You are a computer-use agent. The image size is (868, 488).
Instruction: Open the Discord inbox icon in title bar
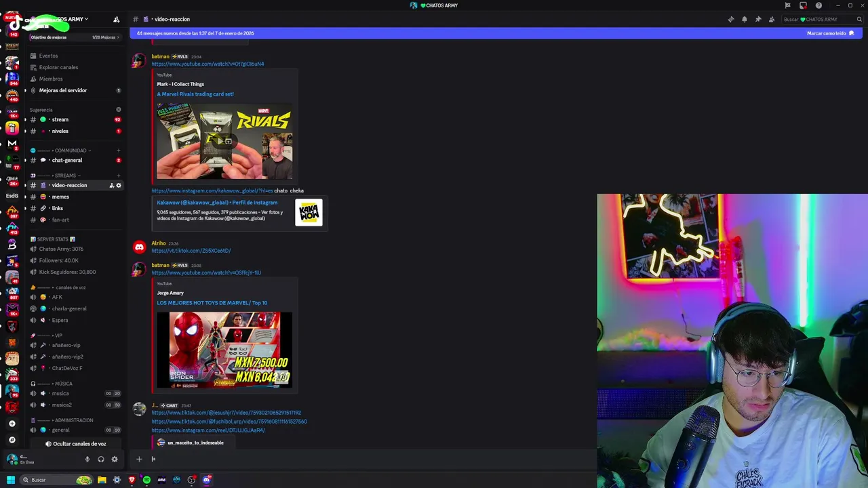(803, 5)
